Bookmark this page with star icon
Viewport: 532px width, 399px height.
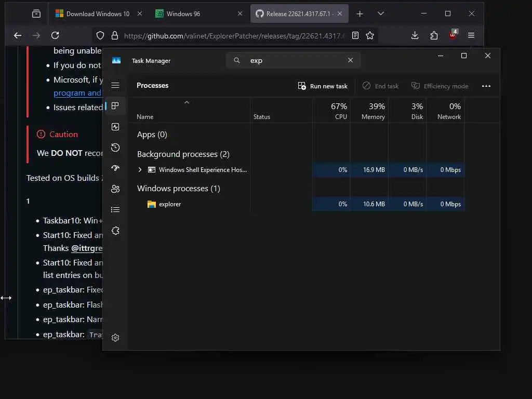pyautogui.click(x=370, y=35)
